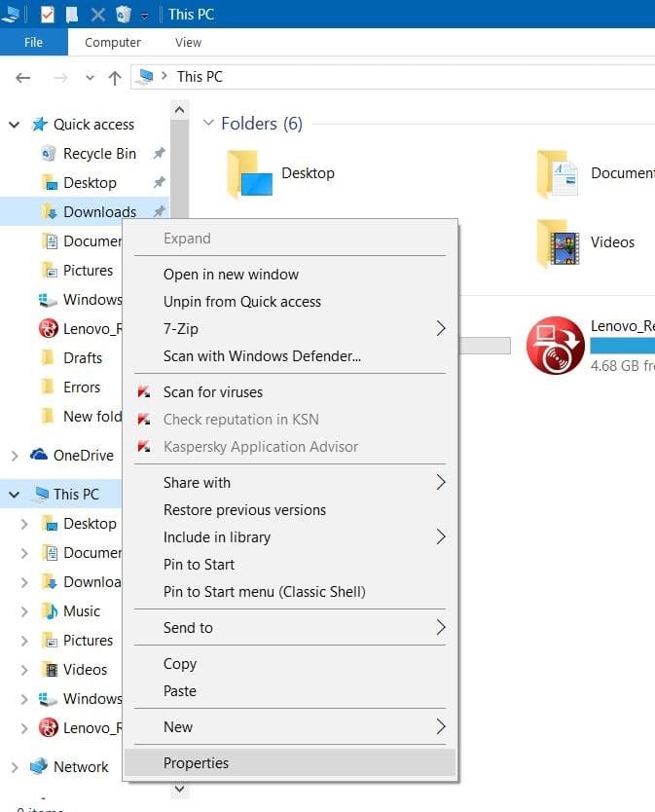Open the Include in library submenu
The image size is (655, 812).
point(290,537)
